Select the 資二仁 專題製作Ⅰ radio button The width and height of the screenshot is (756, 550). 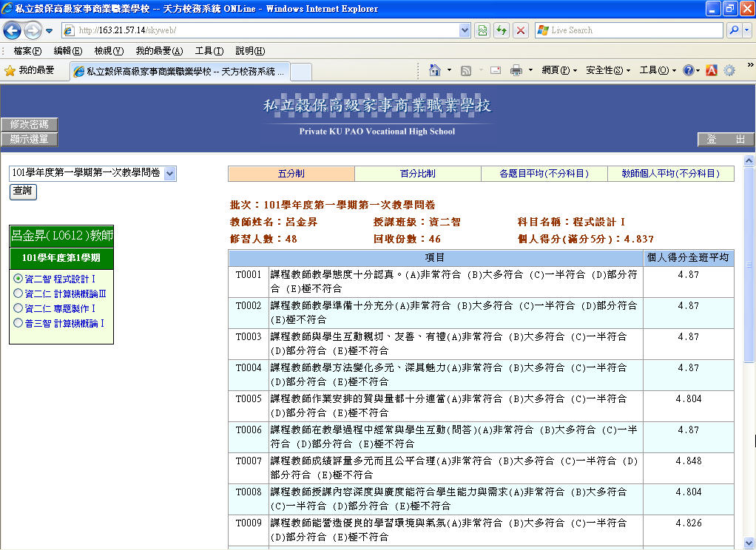pos(18,308)
